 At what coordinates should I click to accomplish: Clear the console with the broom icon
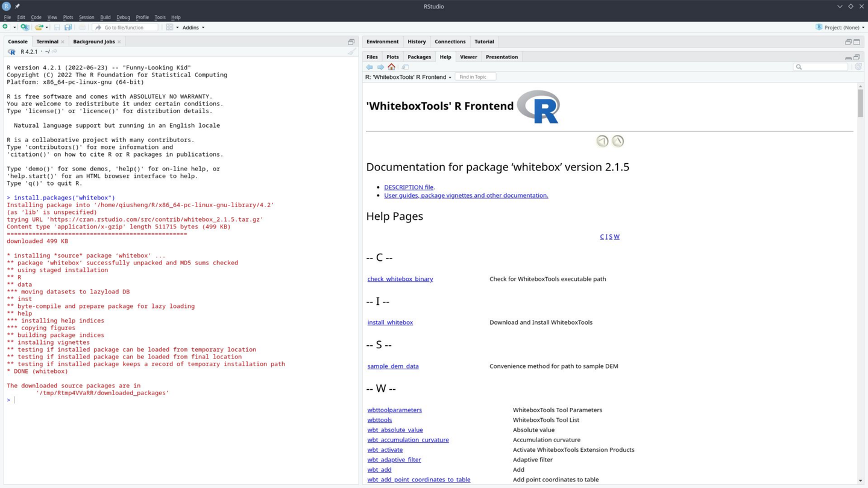click(x=351, y=52)
